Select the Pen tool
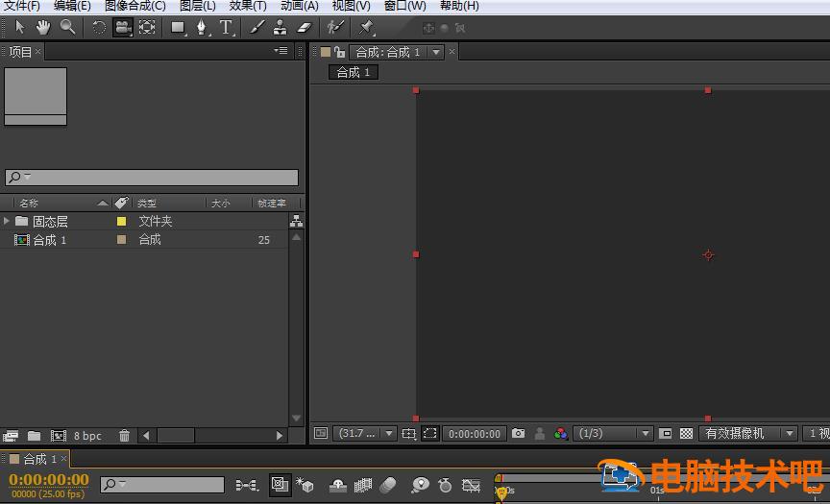Viewport: 830px width, 504px height. click(202, 27)
